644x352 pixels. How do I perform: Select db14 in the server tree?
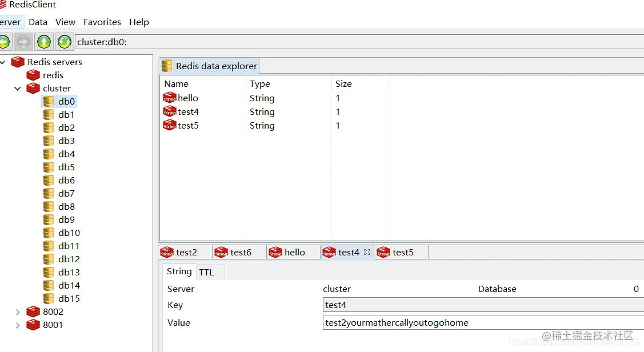69,286
